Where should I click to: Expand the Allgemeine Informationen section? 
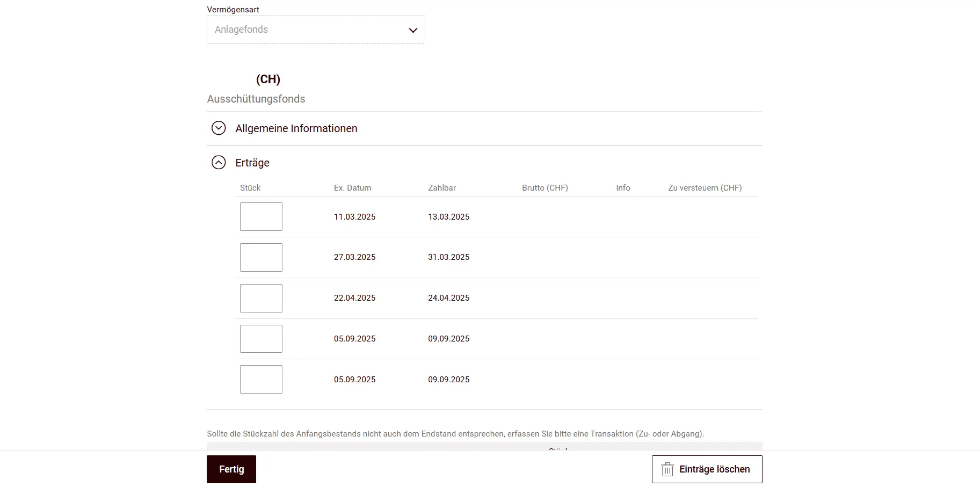click(296, 128)
